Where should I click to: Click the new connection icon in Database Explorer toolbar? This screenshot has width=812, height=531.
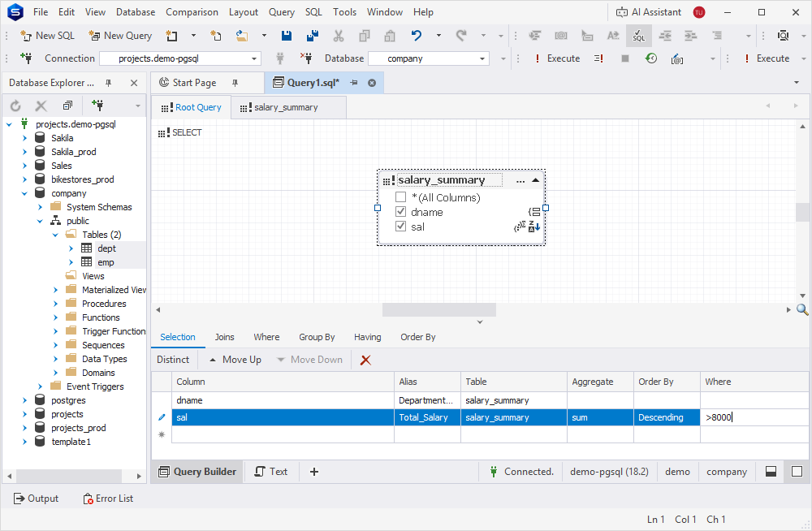tap(97, 106)
